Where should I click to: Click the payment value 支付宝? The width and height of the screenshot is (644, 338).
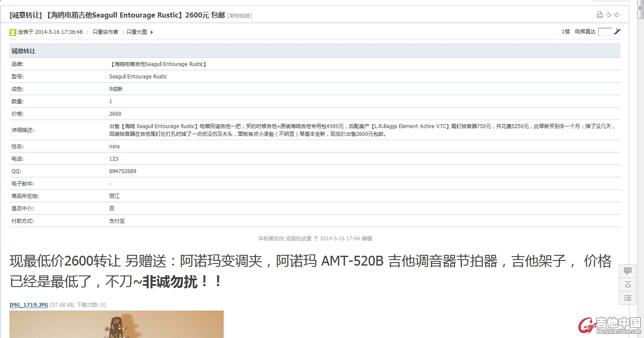click(x=117, y=221)
